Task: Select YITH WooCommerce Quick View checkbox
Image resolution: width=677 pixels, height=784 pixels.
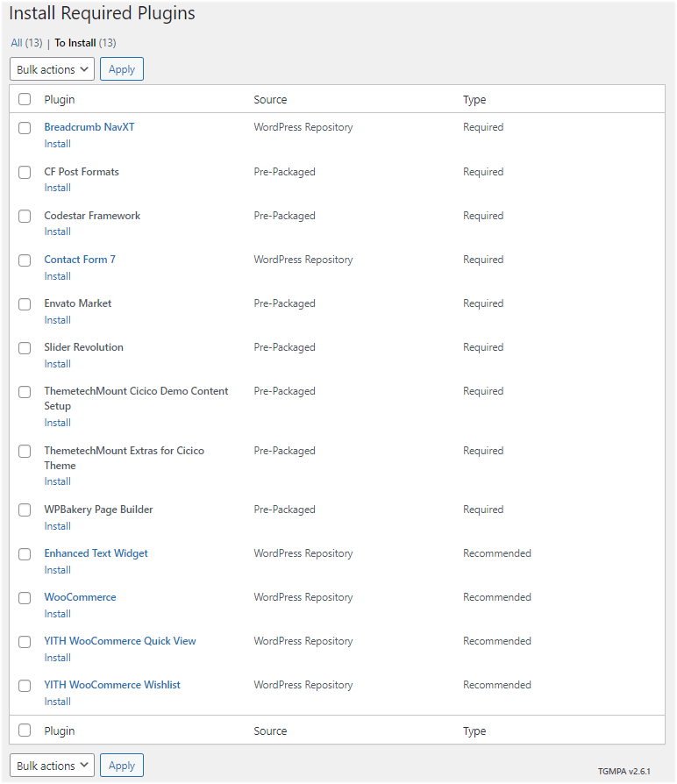Action: point(25,642)
